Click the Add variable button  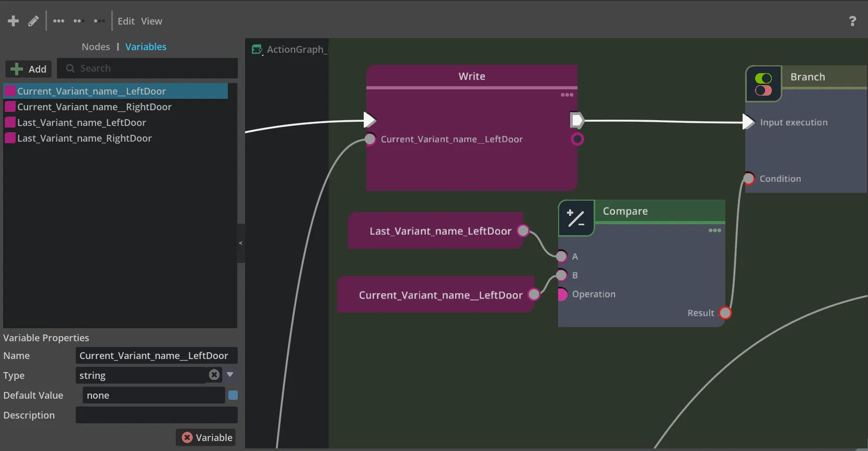pyautogui.click(x=29, y=69)
